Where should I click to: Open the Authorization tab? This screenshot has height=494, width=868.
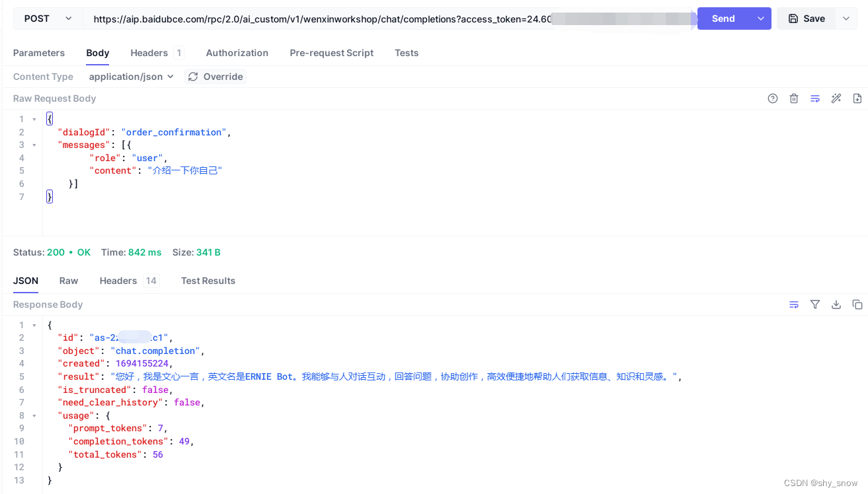coord(237,53)
